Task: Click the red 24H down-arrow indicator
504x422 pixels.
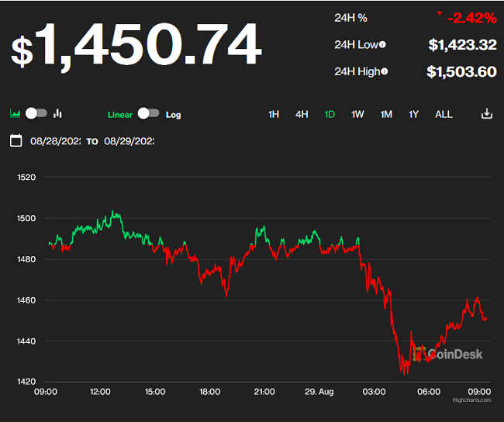Action: pyautogui.click(x=440, y=13)
